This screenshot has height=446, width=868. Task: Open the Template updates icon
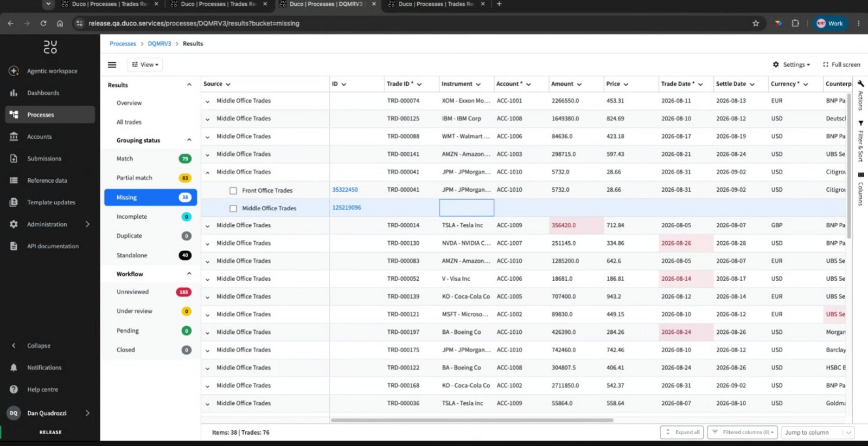14,202
